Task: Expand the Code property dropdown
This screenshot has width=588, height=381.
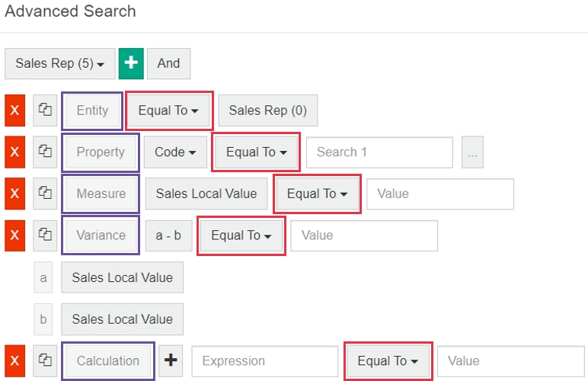Action: pyautogui.click(x=174, y=152)
